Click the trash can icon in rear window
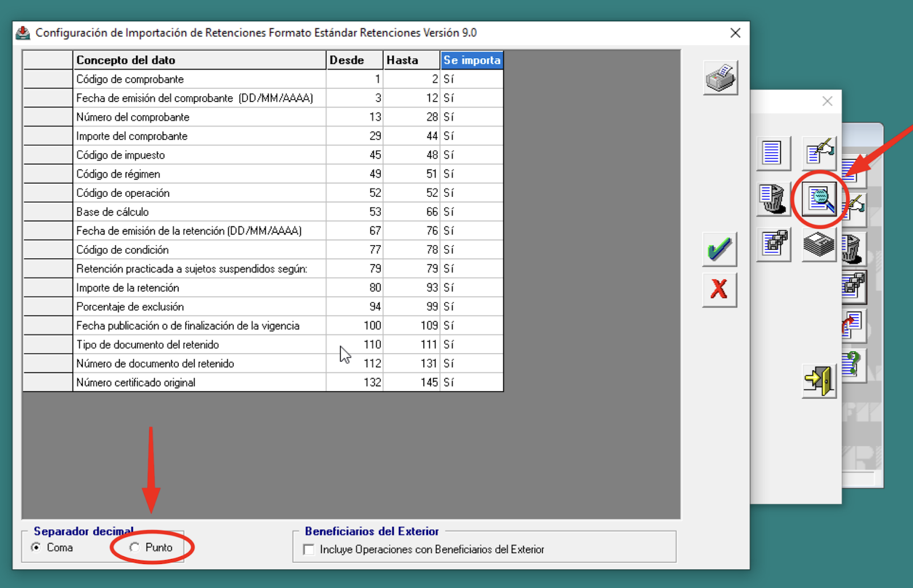This screenshot has width=913, height=588. coord(854,249)
